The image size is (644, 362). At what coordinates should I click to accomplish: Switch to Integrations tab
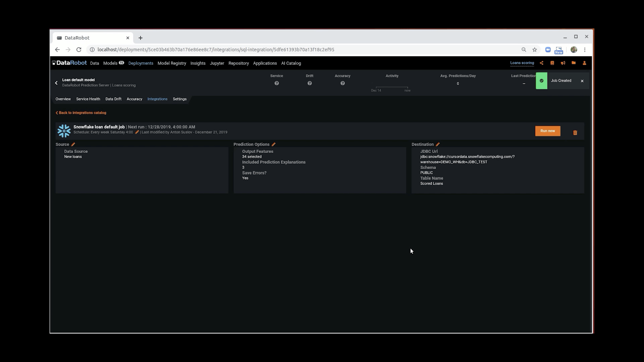pyautogui.click(x=157, y=99)
